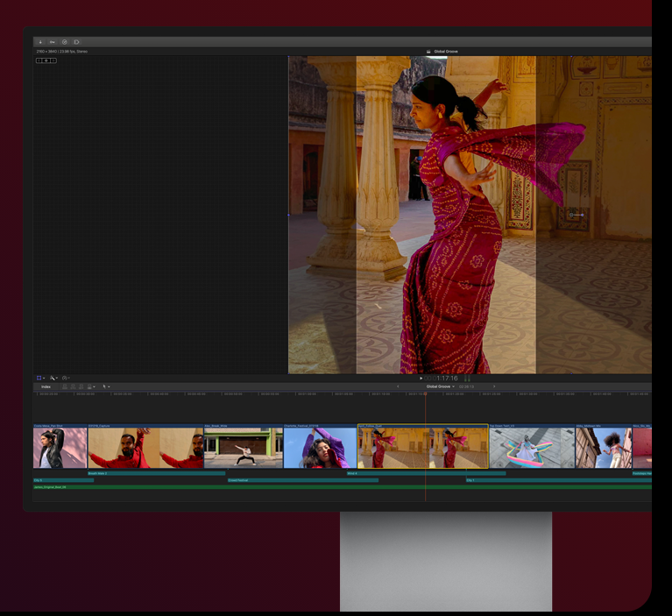Viewport: 672px width, 616px height.
Task: Click the Background Tasks circle icon
Action: [x=64, y=41]
